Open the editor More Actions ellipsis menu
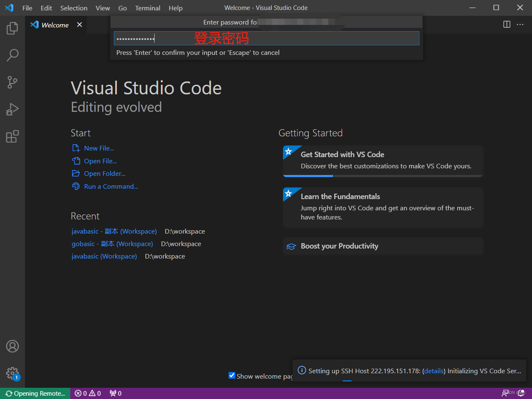 [520, 25]
